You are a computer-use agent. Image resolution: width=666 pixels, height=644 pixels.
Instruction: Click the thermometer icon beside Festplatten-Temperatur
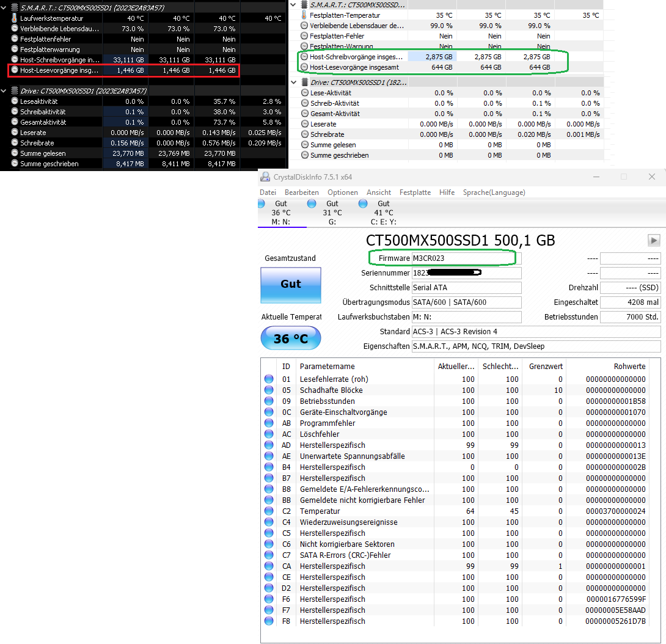coord(304,15)
